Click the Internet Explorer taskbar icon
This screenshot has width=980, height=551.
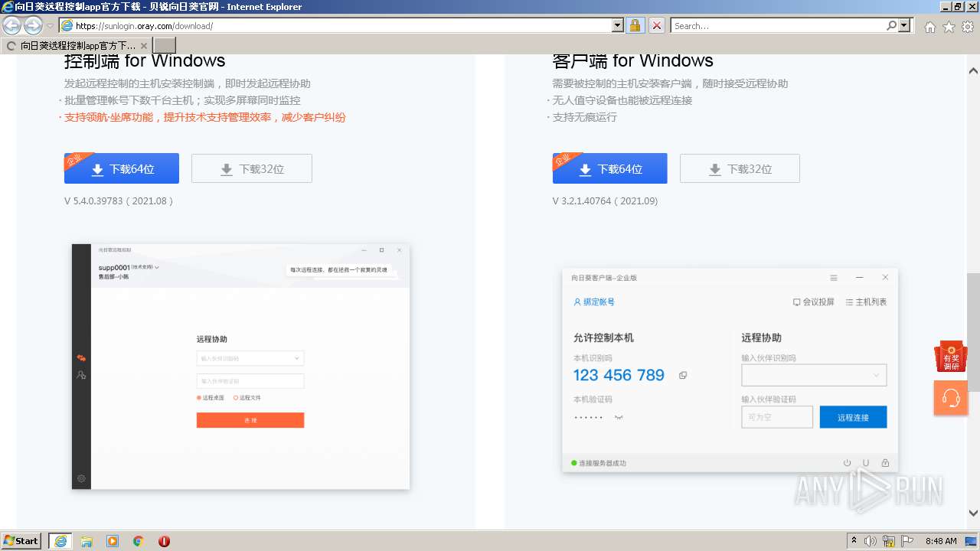click(x=60, y=541)
